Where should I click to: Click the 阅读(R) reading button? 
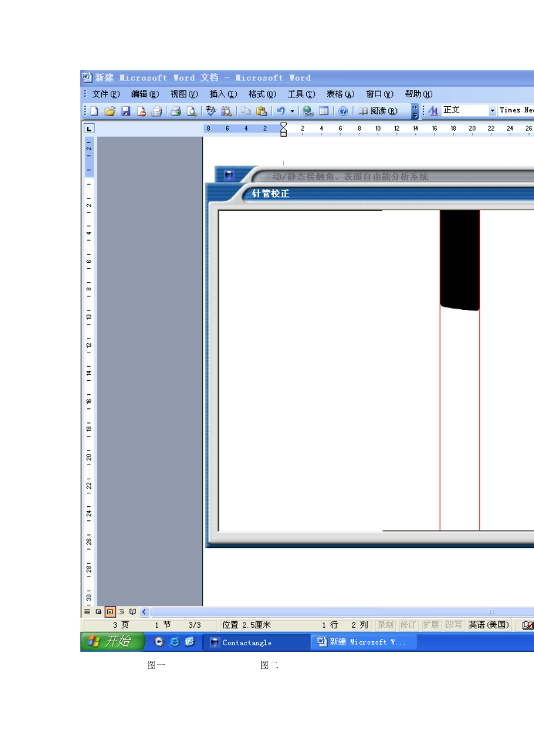(378, 111)
